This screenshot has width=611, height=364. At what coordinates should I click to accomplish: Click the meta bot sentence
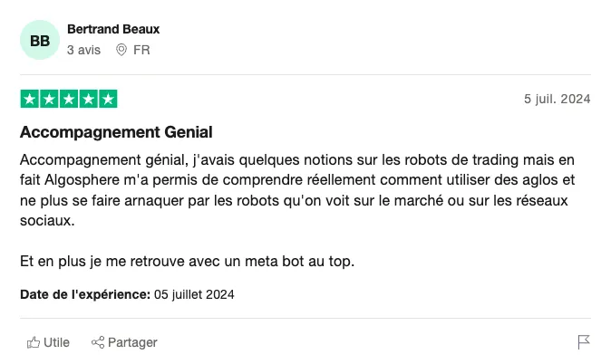pyautogui.click(x=187, y=261)
